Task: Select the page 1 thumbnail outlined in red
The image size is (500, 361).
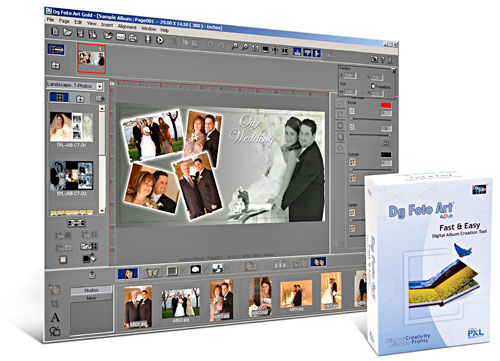Action: [92, 59]
